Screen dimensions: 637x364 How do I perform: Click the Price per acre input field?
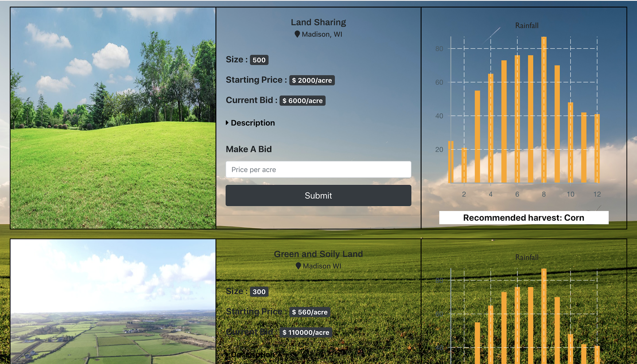[x=318, y=169]
